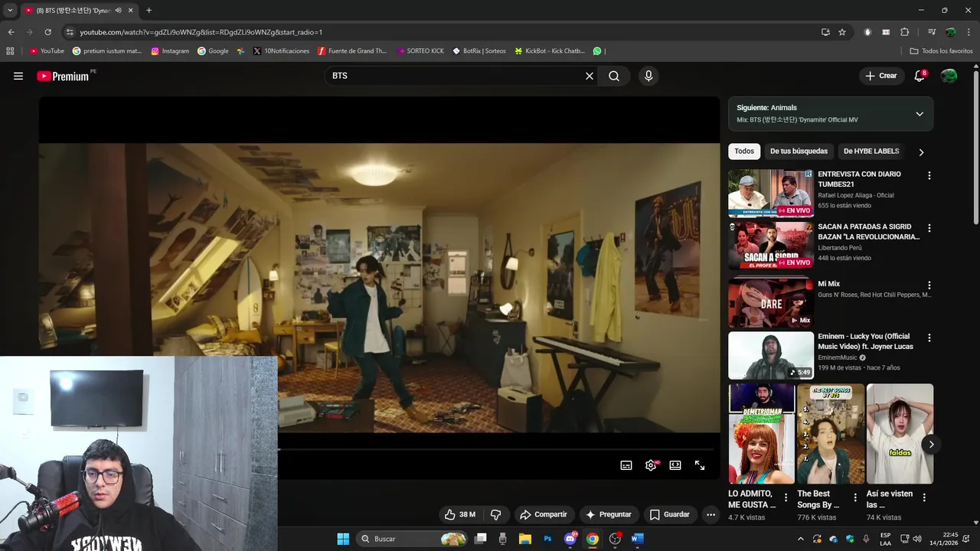Open a new browser tab
Viewport: 980px width, 551px height.
[x=149, y=11]
